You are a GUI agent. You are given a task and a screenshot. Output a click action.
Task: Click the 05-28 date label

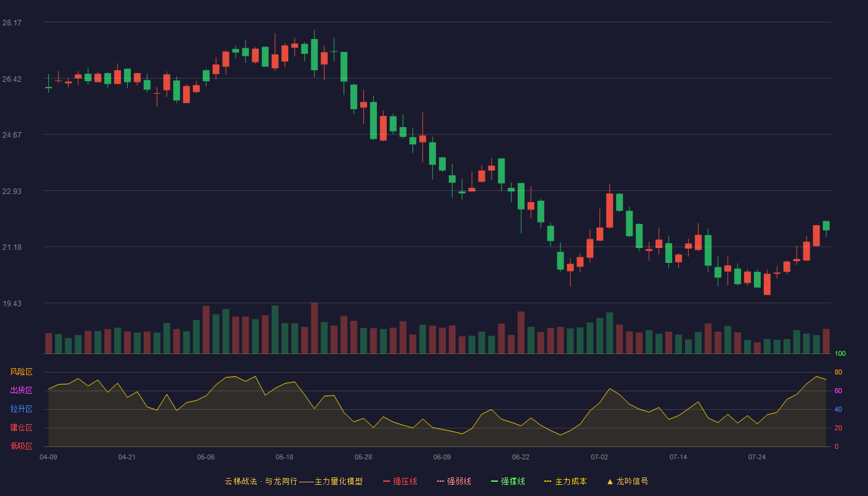[363, 457]
